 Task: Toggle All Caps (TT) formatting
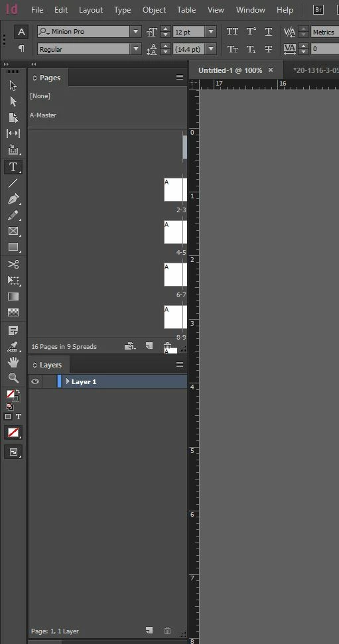[x=233, y=32]
